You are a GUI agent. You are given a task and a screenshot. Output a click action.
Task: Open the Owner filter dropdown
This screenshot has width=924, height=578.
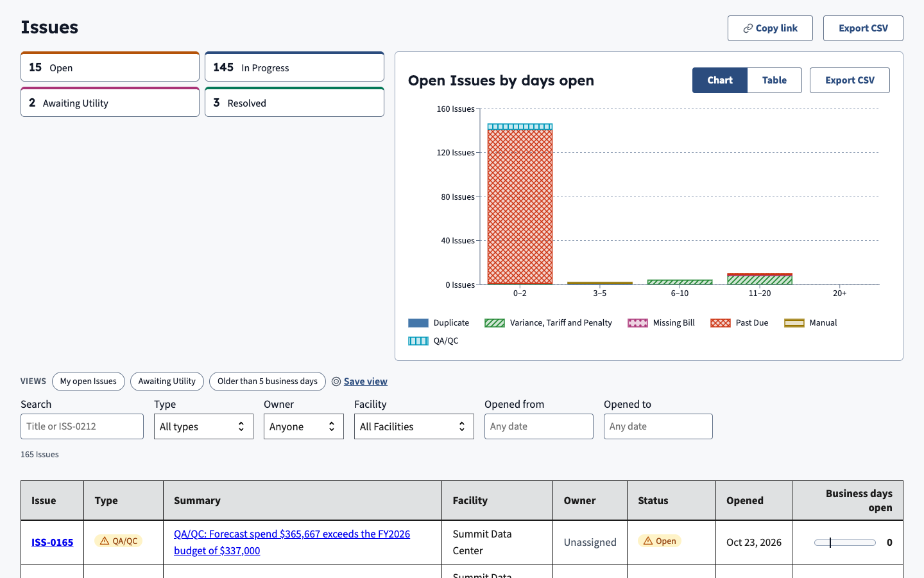click(x=304, y=426)
